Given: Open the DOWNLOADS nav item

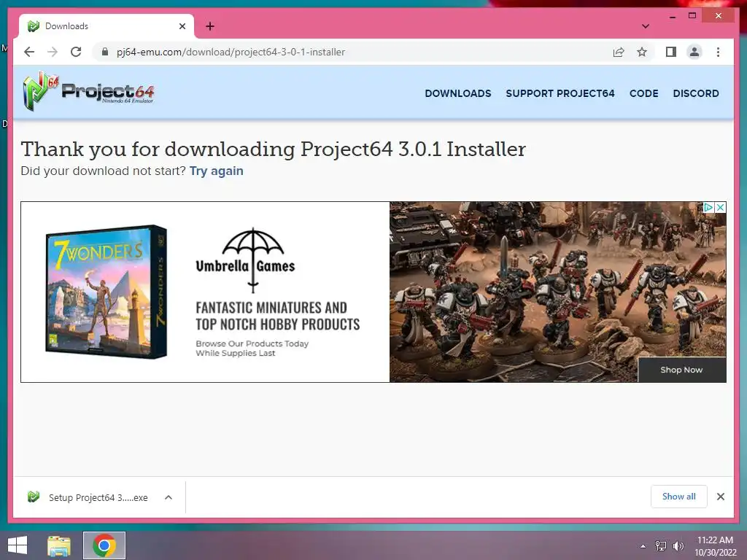Looking at the screenshot, I should [x=458, y=93].
